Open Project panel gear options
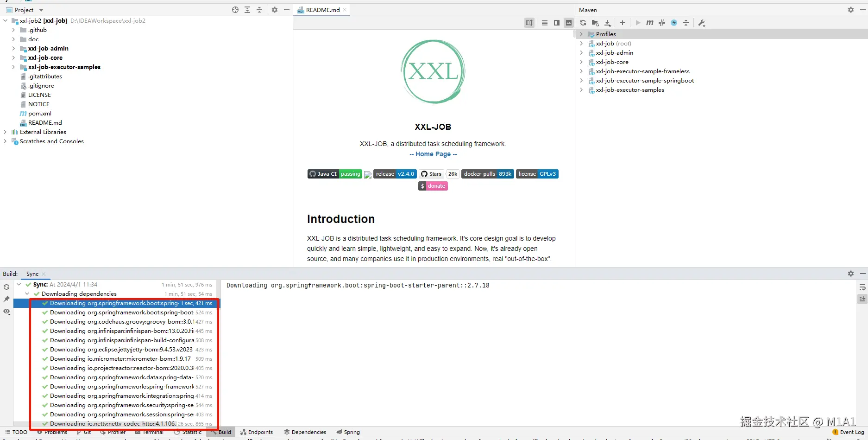The width and height of the screenshot is (868, 440). pyautogui.click(x=275, y=10)
